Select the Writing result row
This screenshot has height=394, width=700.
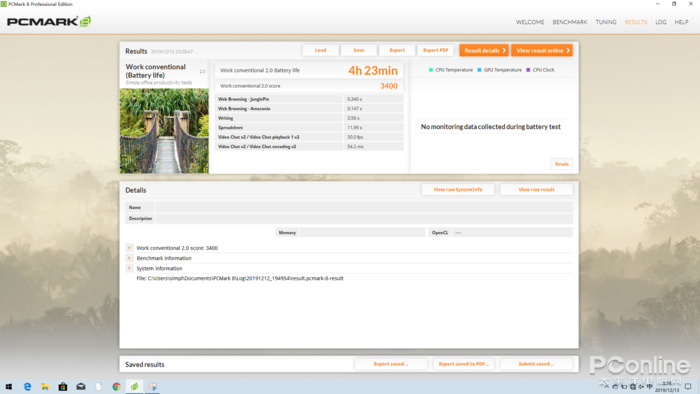click(x=309, y=118)
